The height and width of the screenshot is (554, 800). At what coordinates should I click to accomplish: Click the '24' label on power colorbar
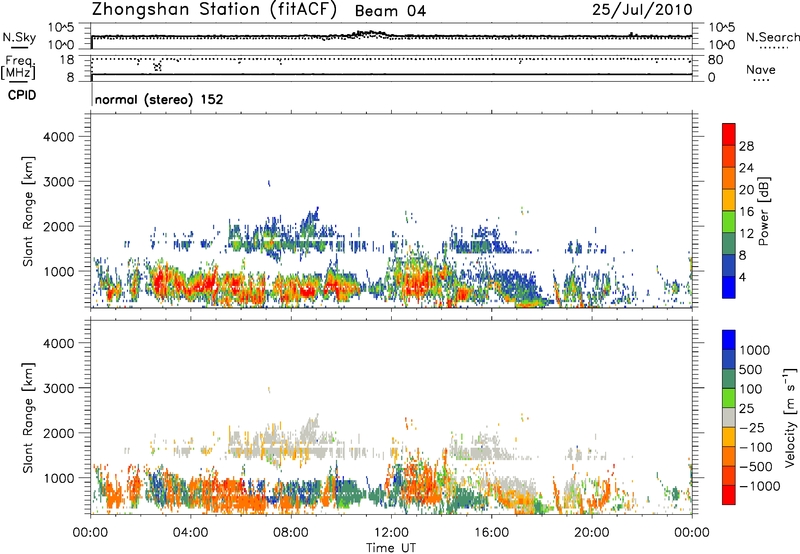(x=746, y=168)
